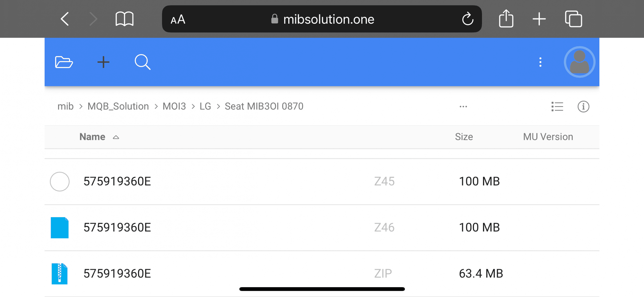
Task: Open search with the magnifier icon
Action: pyautogui.click(x=142, y=62)
